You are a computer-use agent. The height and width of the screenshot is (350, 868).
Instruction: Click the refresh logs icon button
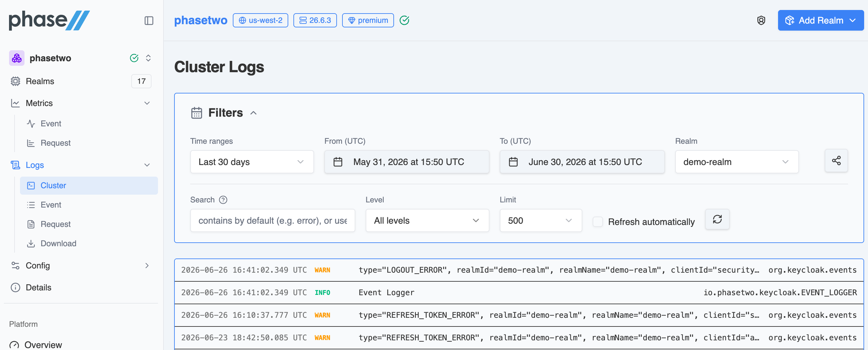[717, 219]
